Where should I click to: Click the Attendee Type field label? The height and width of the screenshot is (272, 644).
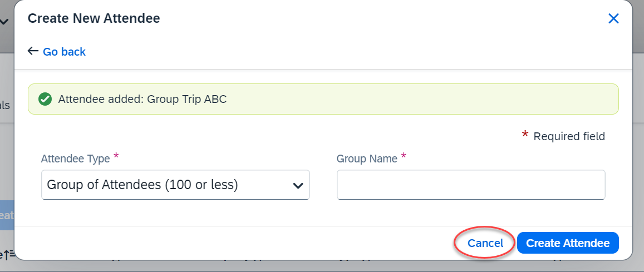[75, 159]
